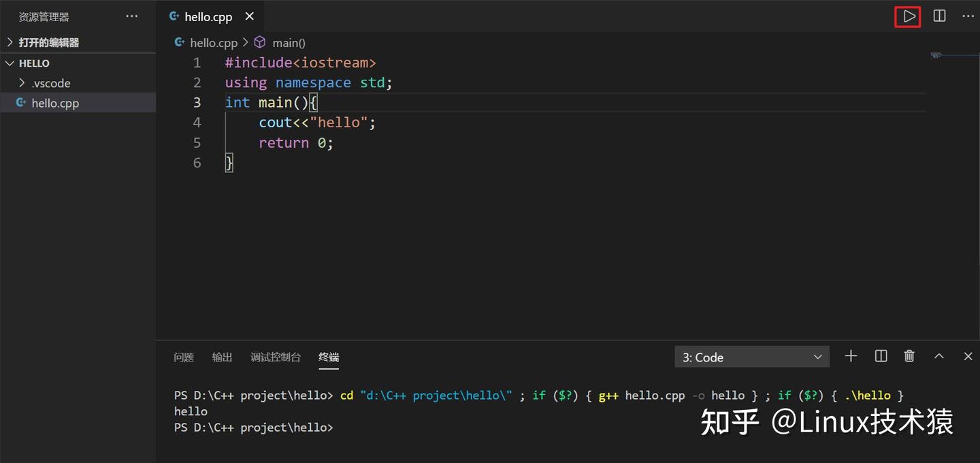The image size is (980, 463).
Task: Click main() in the breadcrumb bar
Action: click(x=289, y=42)
